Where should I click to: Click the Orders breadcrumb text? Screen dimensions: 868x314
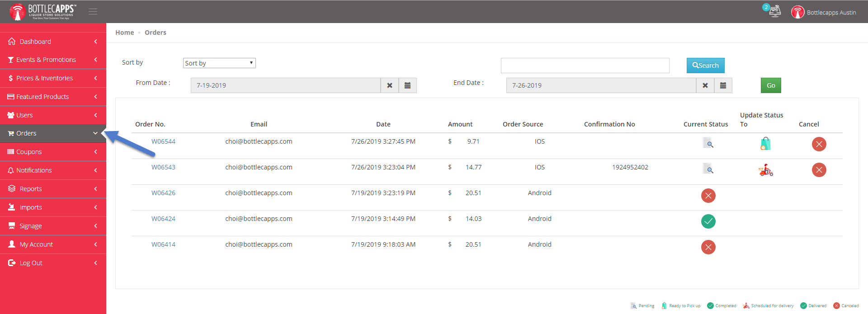click(x=156, y=33)
